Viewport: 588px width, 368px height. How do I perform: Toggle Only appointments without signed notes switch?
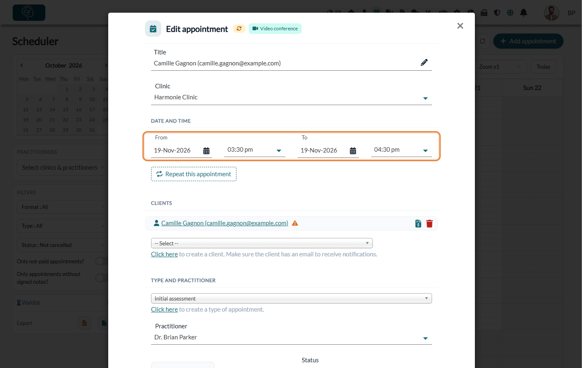pyautogui.click(x=101, y=278)
